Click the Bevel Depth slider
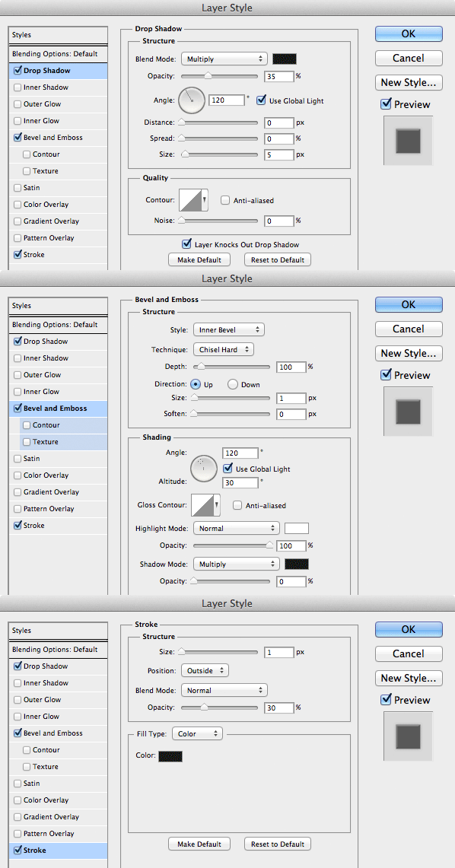Screen dimensions: 455x868 [231, 367]
